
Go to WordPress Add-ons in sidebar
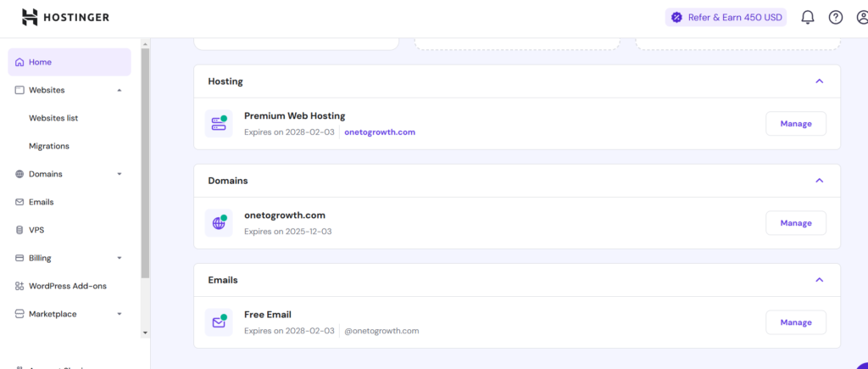pyautogui.click(x=67, y=286)
